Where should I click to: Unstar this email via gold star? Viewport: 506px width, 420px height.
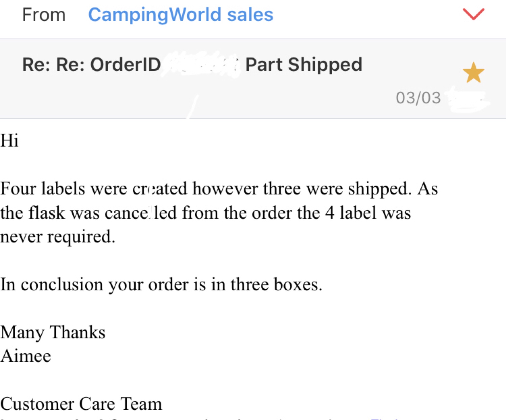[473, 73]
